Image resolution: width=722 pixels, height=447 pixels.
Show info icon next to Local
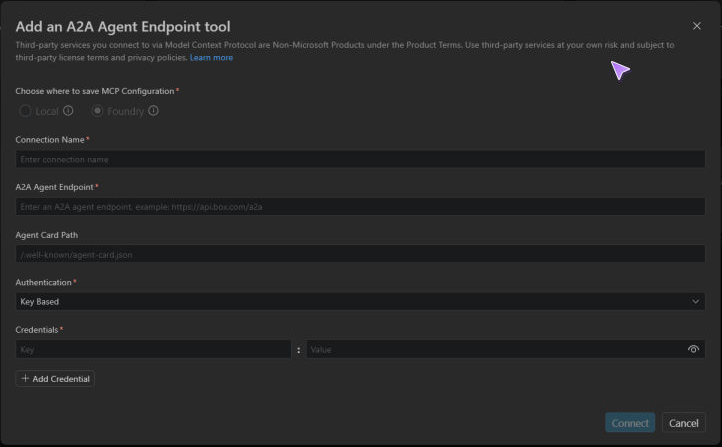coord(68,111)
